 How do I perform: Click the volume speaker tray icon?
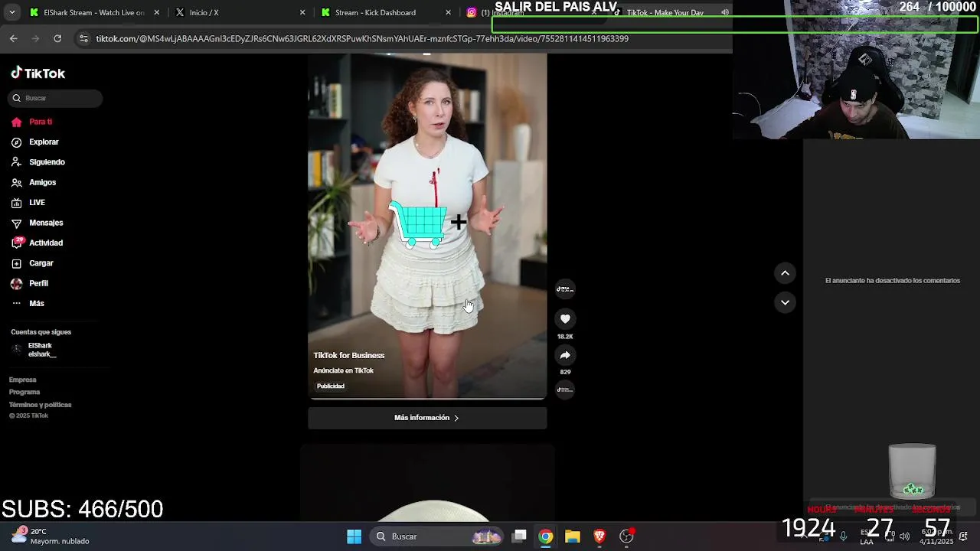coord(904,536)
